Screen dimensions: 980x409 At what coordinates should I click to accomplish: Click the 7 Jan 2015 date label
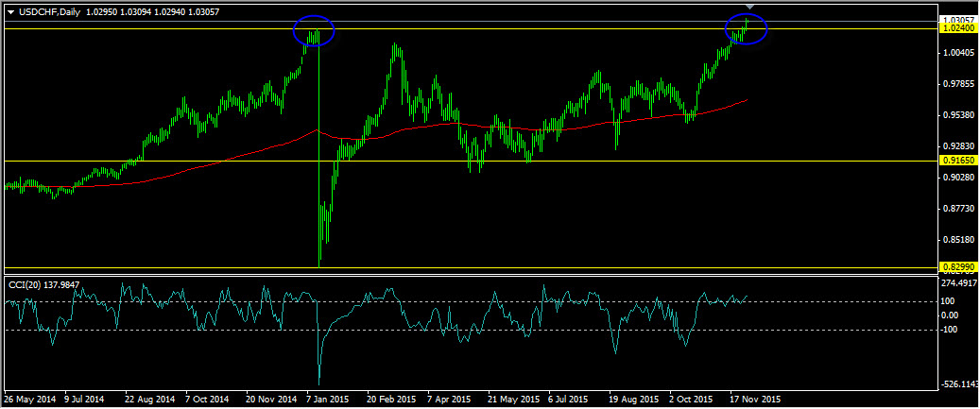(x=328, y=398)
